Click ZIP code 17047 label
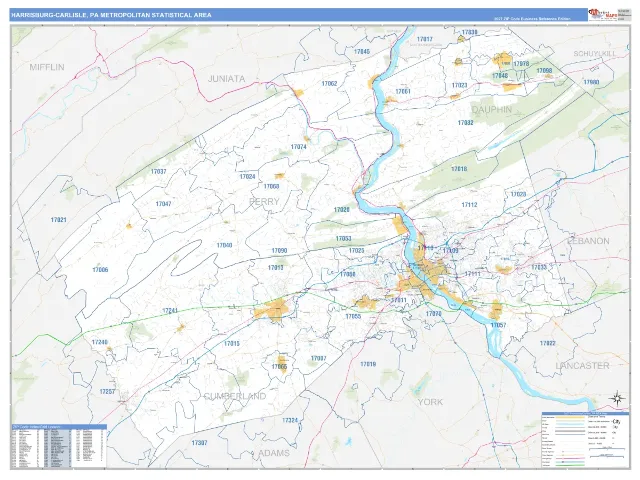 pyautogui.click(x=164, y=204)
